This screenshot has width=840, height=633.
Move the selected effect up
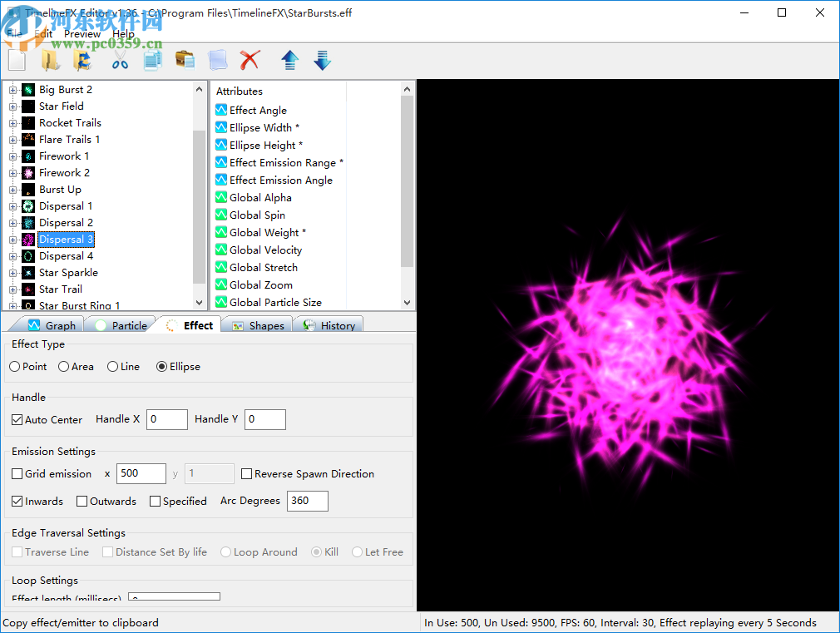tap(289, 60)
